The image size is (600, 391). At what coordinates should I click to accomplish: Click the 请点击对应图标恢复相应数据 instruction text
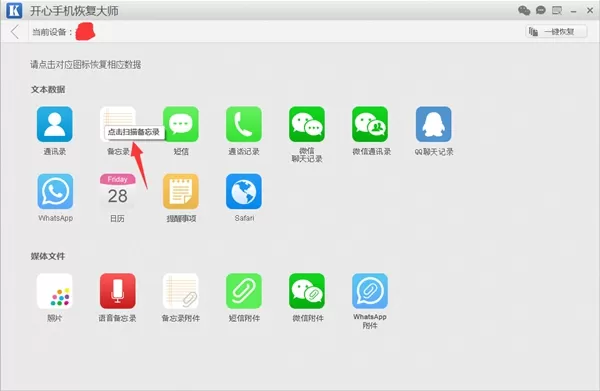point(86,65)
